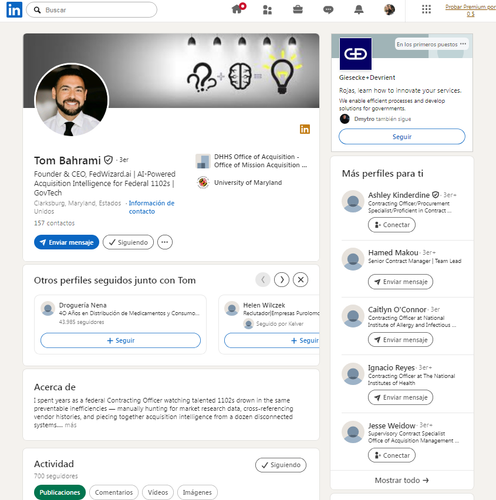Select the Vídeos tab
This screenshot has width=496, height=500.
pyautogui.click(x=158, y=492)
